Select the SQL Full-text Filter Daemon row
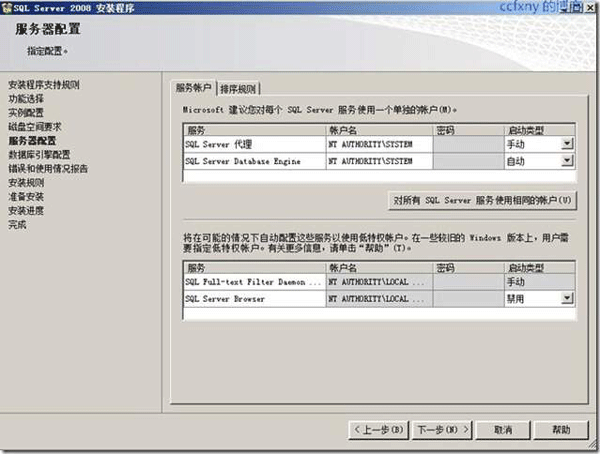This screenshot has height=454, width=600. point(254,283)
